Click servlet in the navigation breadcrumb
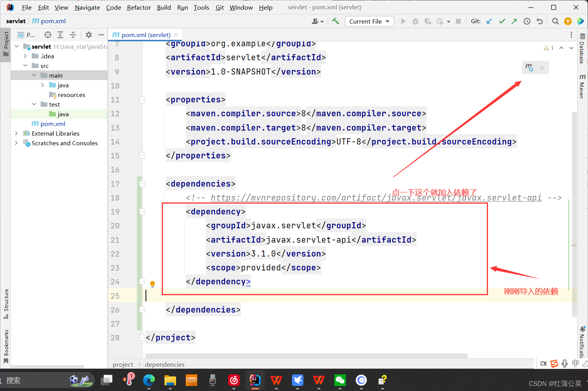588x391 pixels. 16,21
